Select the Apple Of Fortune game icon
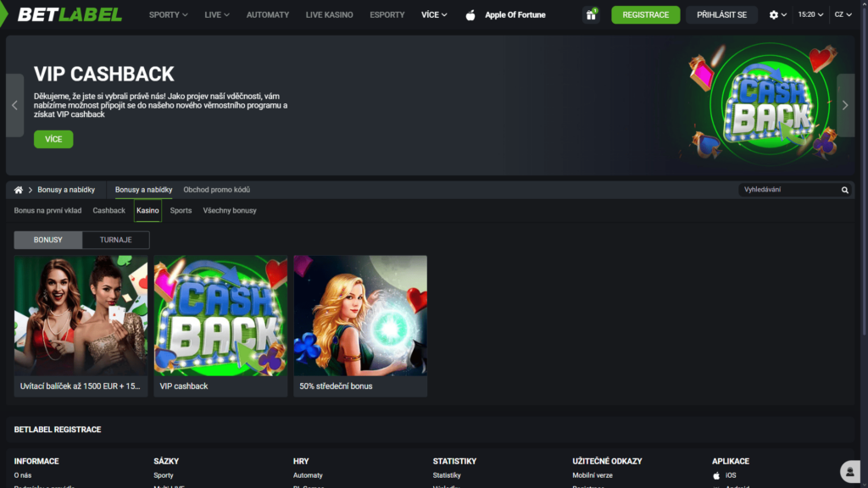The image size is (868, 488). click(x=471, y=14)
